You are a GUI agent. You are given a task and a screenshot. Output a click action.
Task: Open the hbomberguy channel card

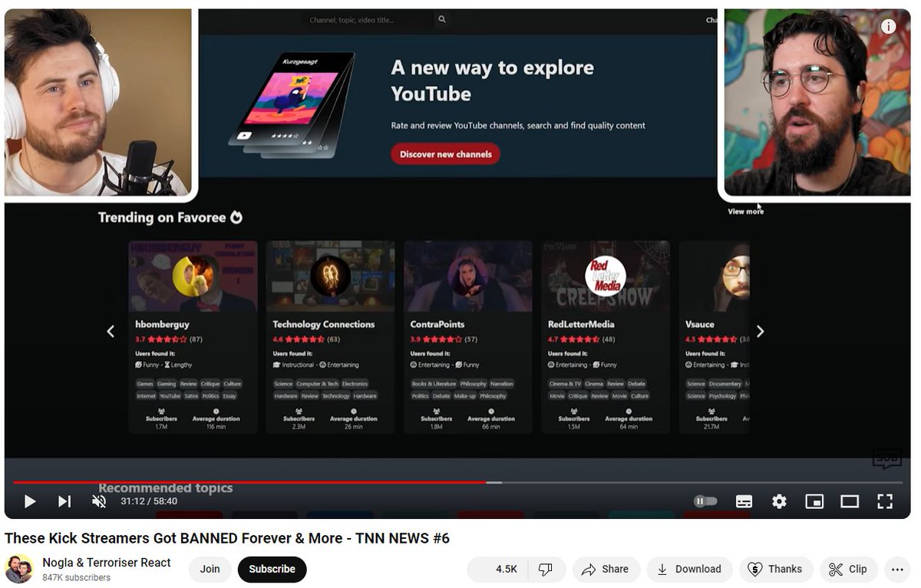pos(193,337)
